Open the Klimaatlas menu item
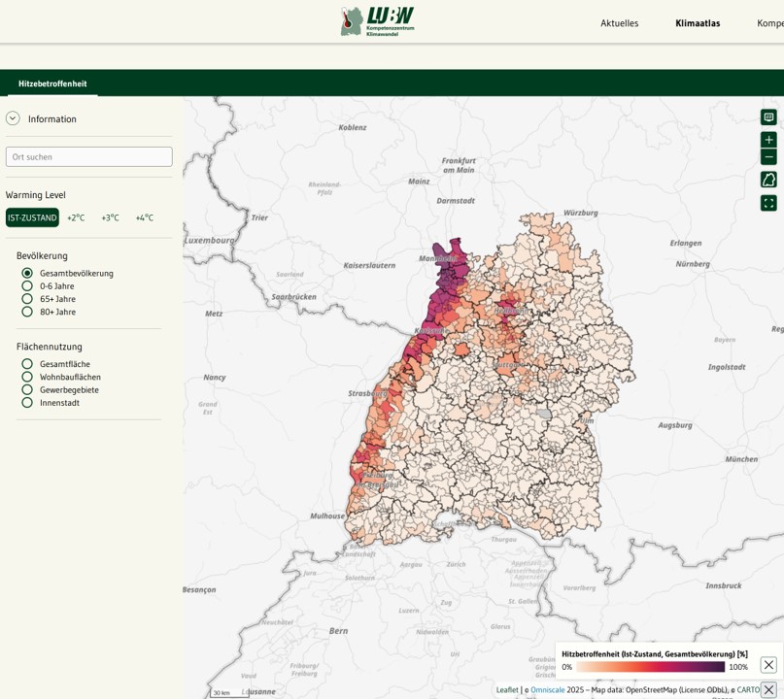Viewport: 784px width, 699px height. coord(698,23)
